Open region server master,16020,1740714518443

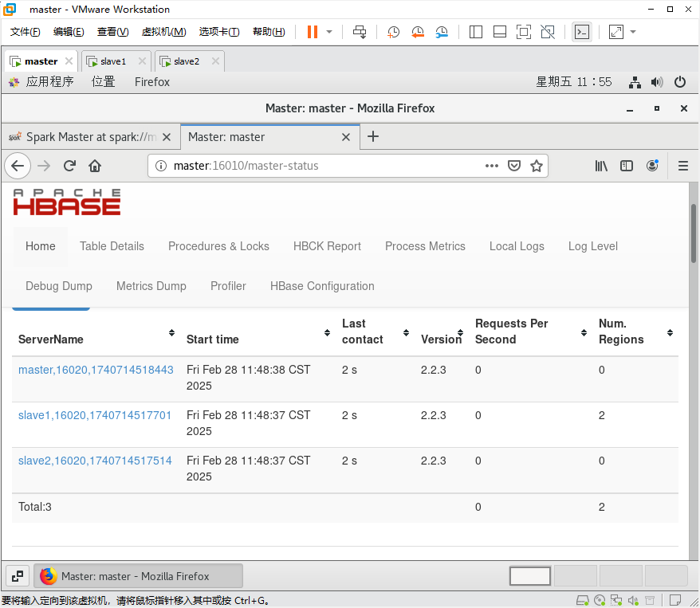96,370
